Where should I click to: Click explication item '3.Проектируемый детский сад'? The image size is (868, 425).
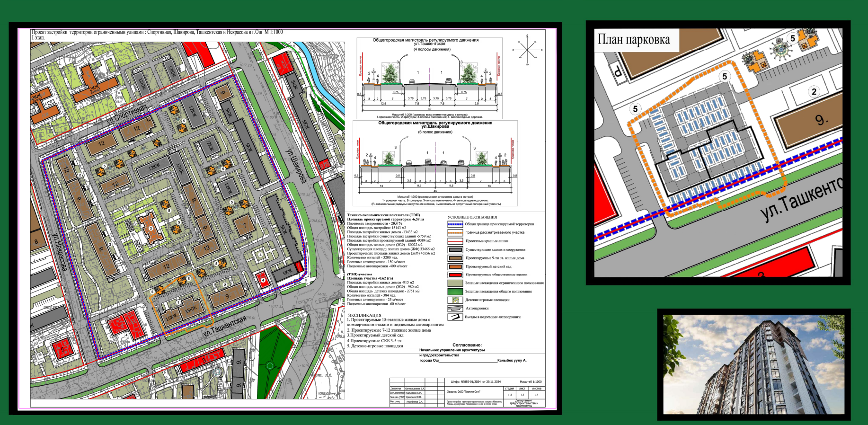(375, 335)
